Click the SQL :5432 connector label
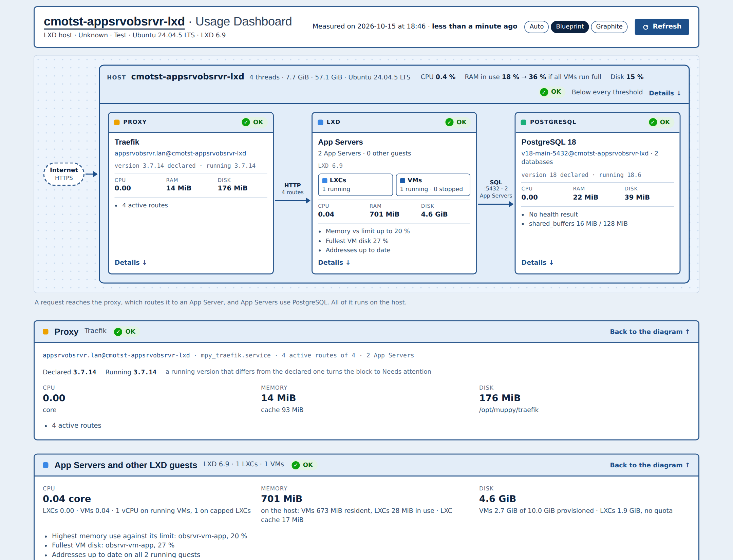 [496, 189]
